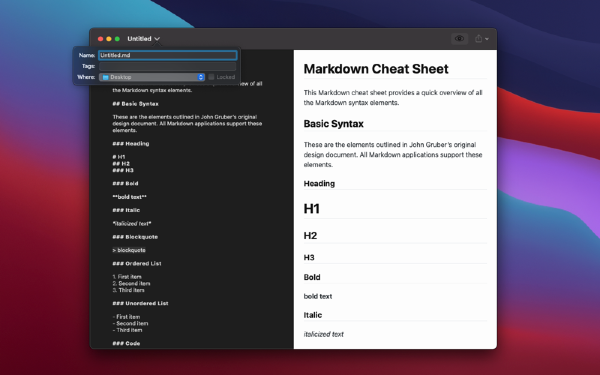600x375 pixels.
Task: Click the '# H1' line in editor
Action: (119, 157)
